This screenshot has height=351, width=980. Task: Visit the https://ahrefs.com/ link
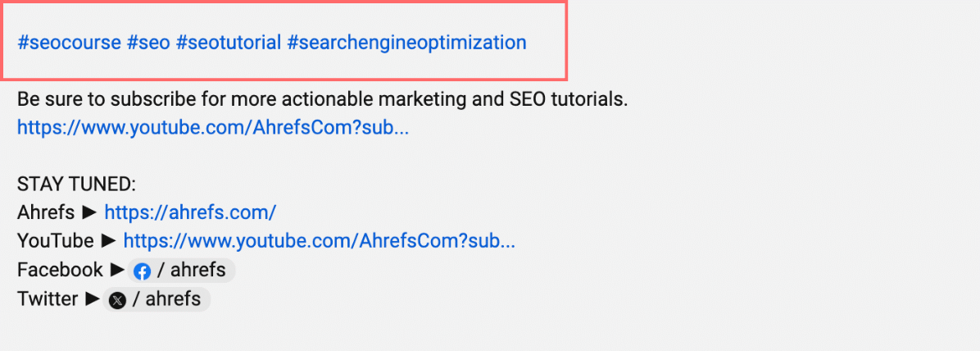click(x=190, y=212)
